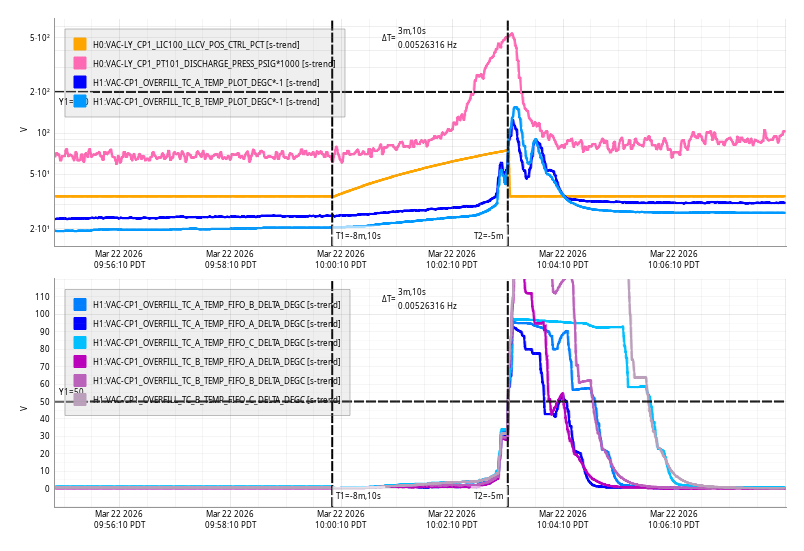
Task: Click T2=-5m cursor label in bottom plot
Action: pyautogui.click(x=488, y=496)
